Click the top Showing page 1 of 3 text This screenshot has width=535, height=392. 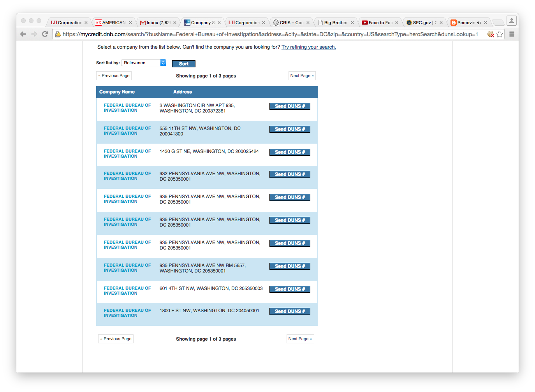click(206, 76)
